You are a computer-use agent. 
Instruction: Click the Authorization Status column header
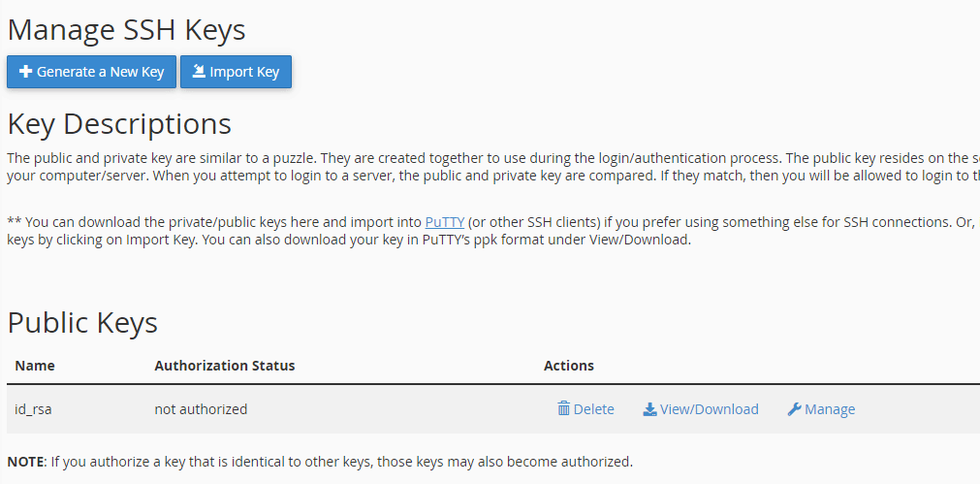pos(224,366)
